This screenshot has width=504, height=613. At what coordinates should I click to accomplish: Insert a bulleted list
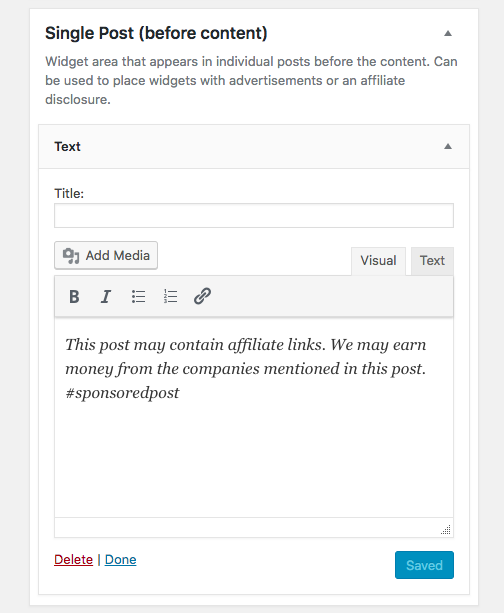point(138,296)
